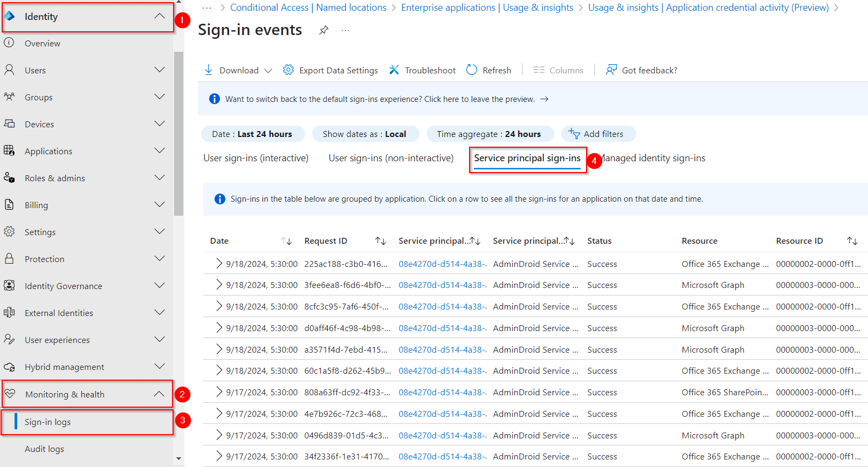Click the Troubleshoot wrench icon
The height and width of the screenshot is (467, 868).
[x=394, y=70]
